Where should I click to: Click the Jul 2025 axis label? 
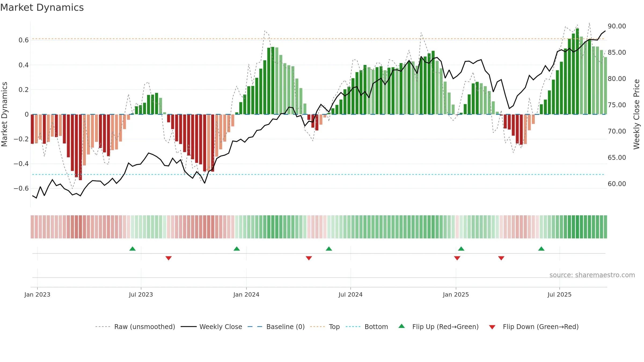tap(559, 294)
